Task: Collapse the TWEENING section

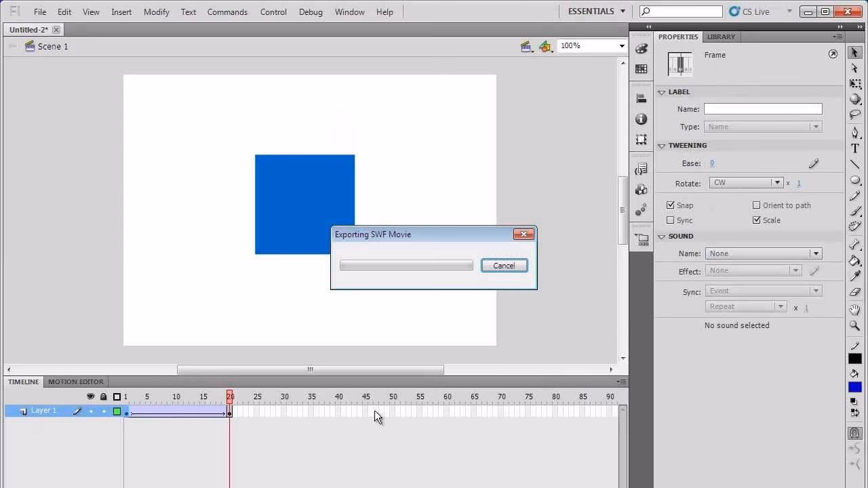Action: (661, 145)
